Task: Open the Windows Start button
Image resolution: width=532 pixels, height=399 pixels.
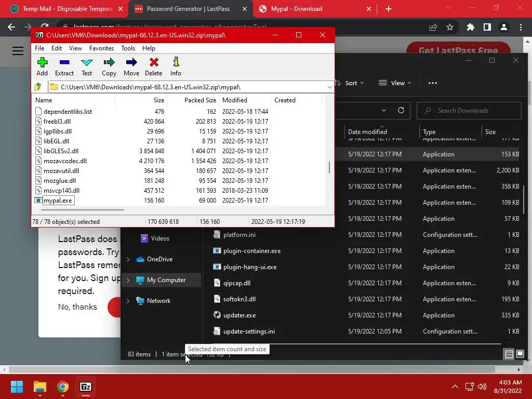Action: (17, 387)
